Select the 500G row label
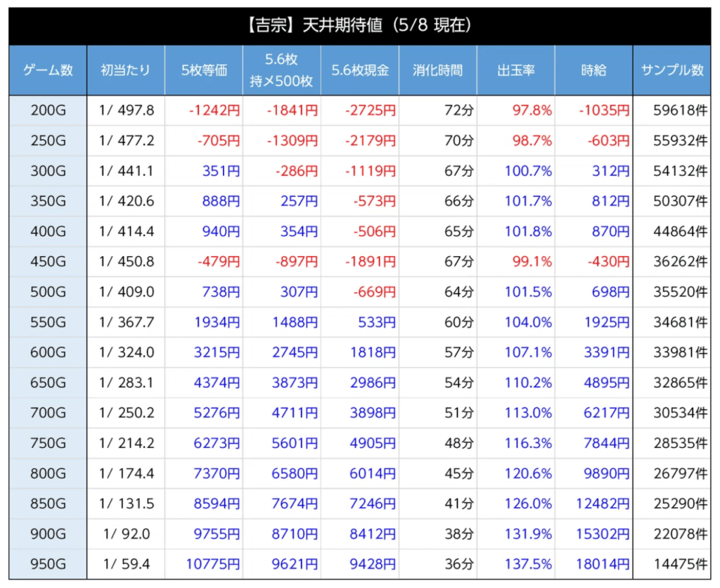The width and height of the screenshot is (720, 588). (49, 292)
